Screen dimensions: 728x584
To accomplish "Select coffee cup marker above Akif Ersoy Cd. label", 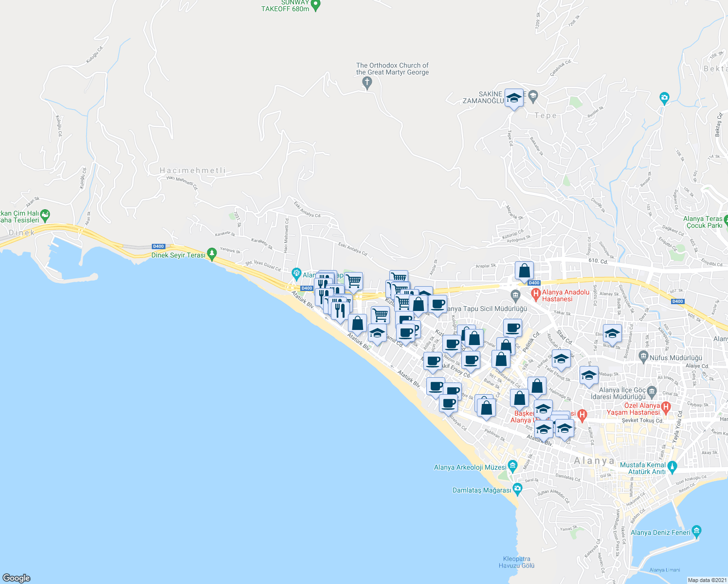I will pyautogui.click(x=471, y=360).
